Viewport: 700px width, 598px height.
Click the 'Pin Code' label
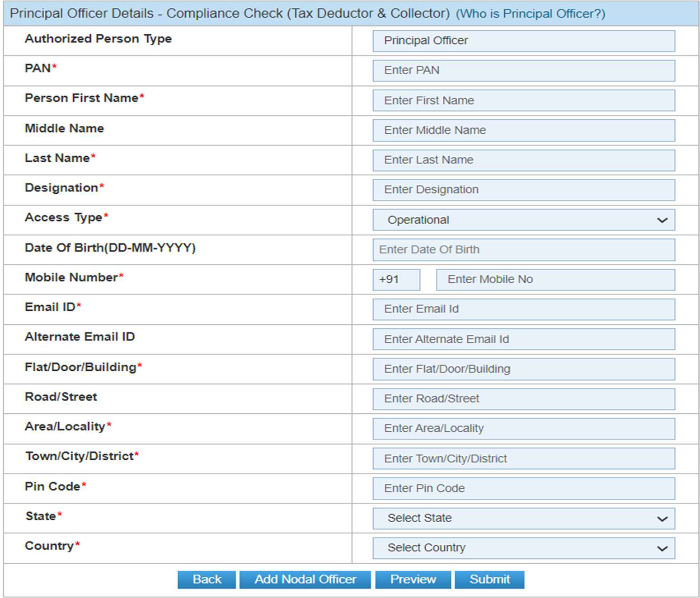(52, 486)
